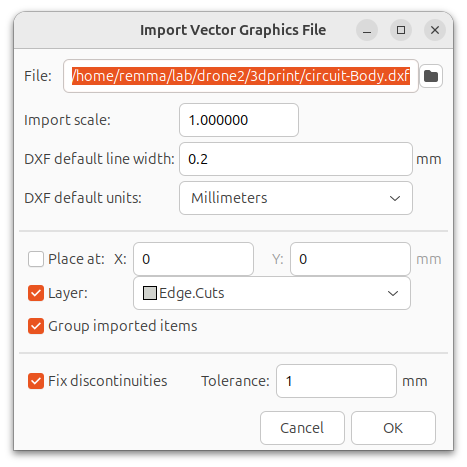Screen dimensions: 467x467
Task: Maximize the Import Vector Graphics dialog
Action: click(x=401, y=30)
